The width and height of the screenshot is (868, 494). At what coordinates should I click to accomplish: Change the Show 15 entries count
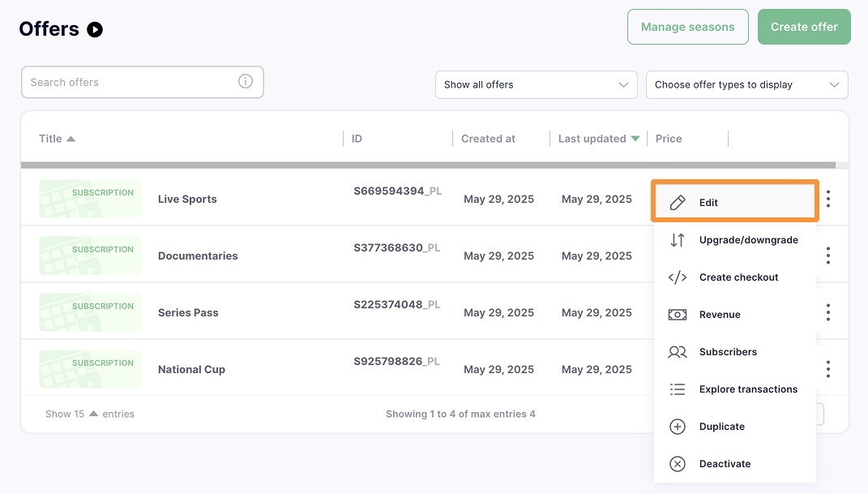pos(90,414)
